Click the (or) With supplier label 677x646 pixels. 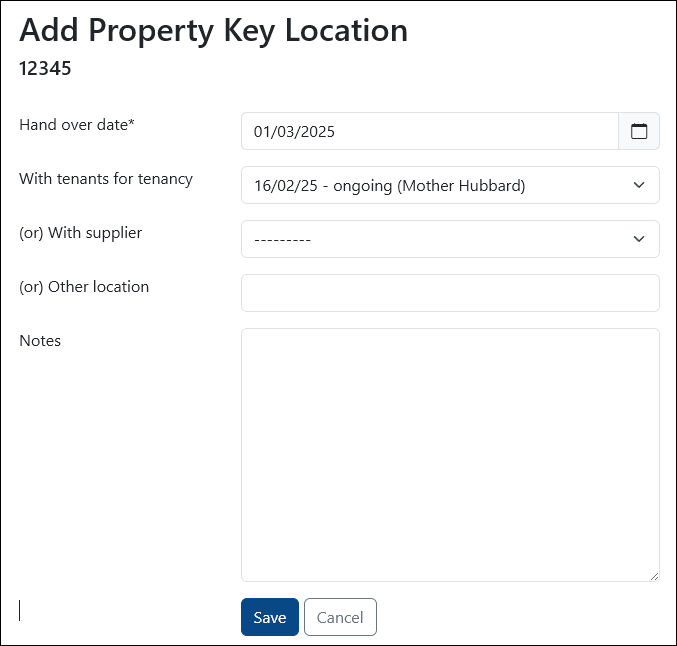coord(81,233)
